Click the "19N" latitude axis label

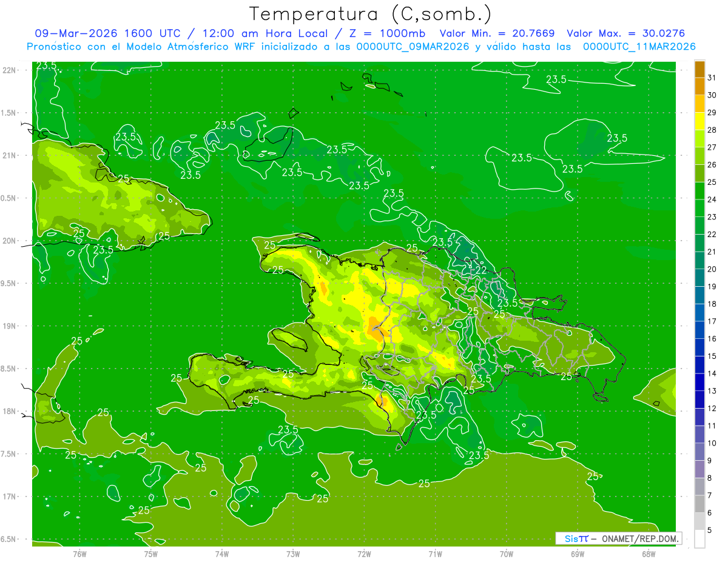pos(9,326)
